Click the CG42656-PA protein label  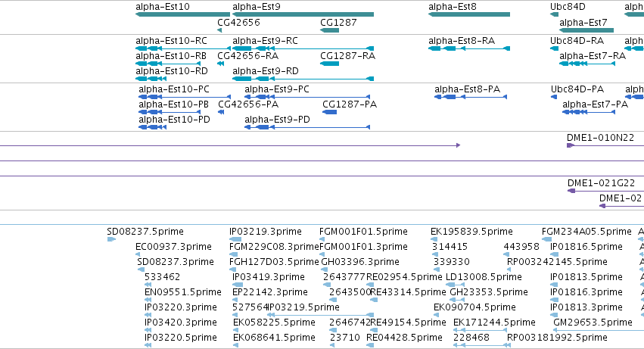tap(248, 104)
